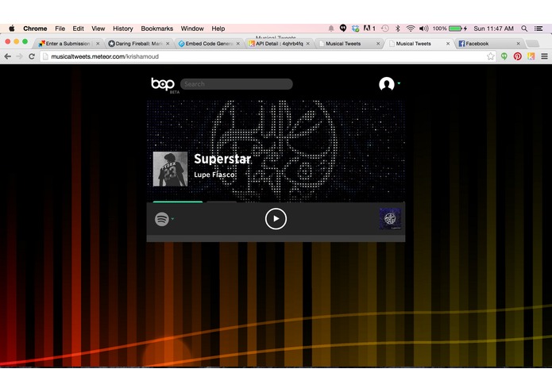
Task: Open the Superstar album cover thumbnail
Action: [x=170, y=169]
